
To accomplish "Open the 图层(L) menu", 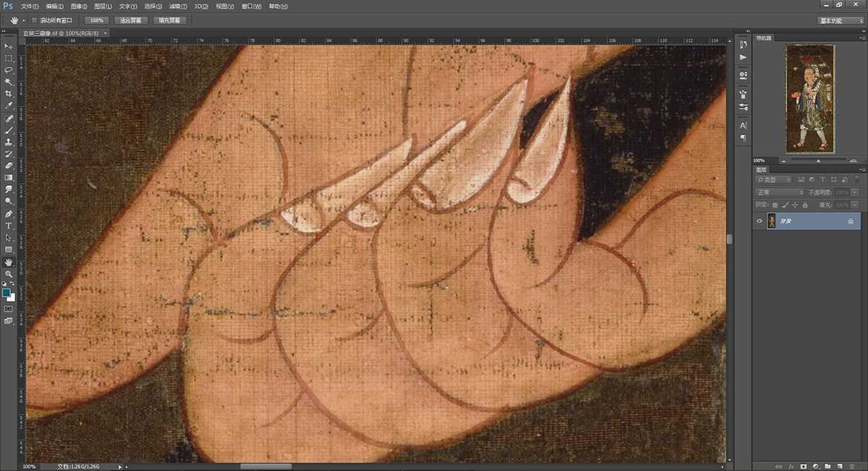I will (x=103, y=6).
